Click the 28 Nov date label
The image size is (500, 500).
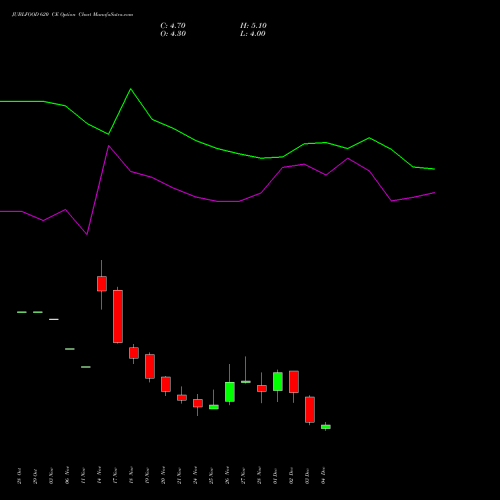tap(259, 476)
